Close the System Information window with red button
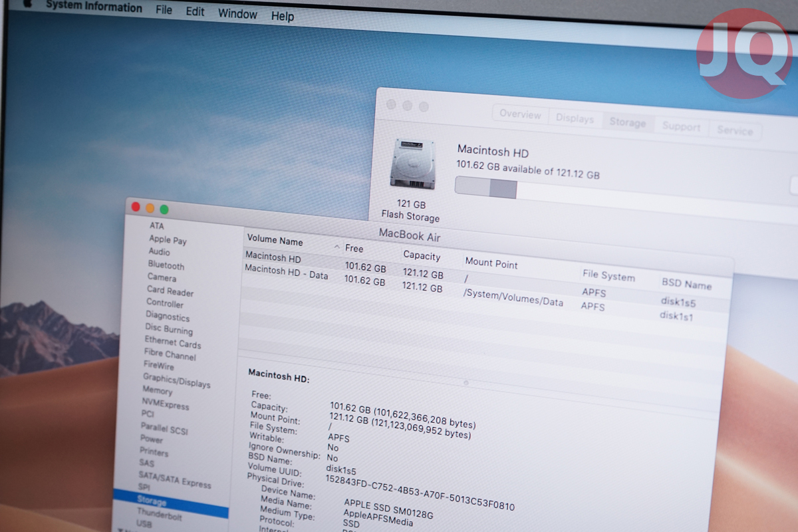The image size is (798, 532). (x=136, y=207)
